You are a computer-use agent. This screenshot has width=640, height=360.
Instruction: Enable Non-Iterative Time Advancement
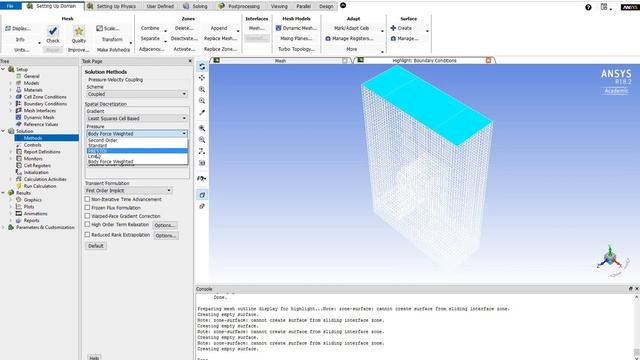(x=87, y=199)
